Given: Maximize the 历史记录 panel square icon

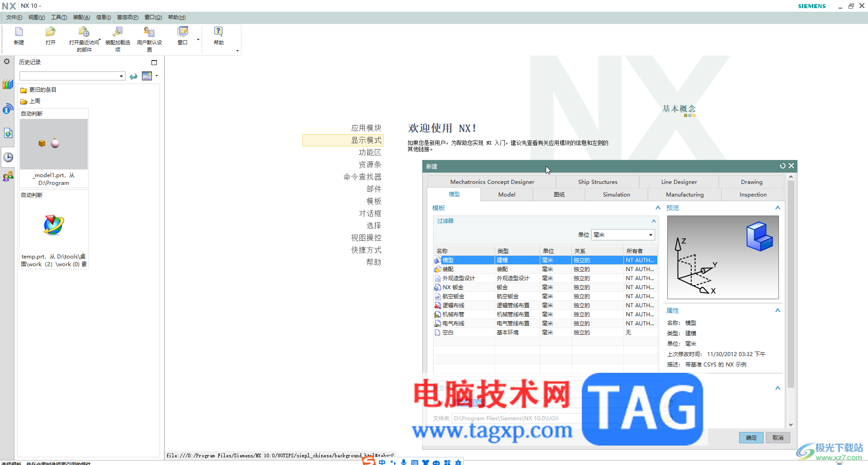Looking at the screenshot, I should tap(154, 62).
